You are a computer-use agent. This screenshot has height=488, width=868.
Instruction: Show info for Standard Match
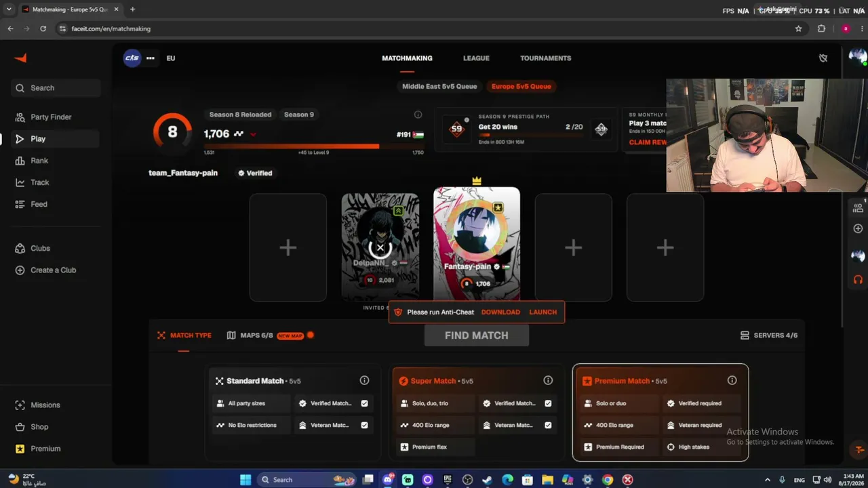[x=364, y=381]
